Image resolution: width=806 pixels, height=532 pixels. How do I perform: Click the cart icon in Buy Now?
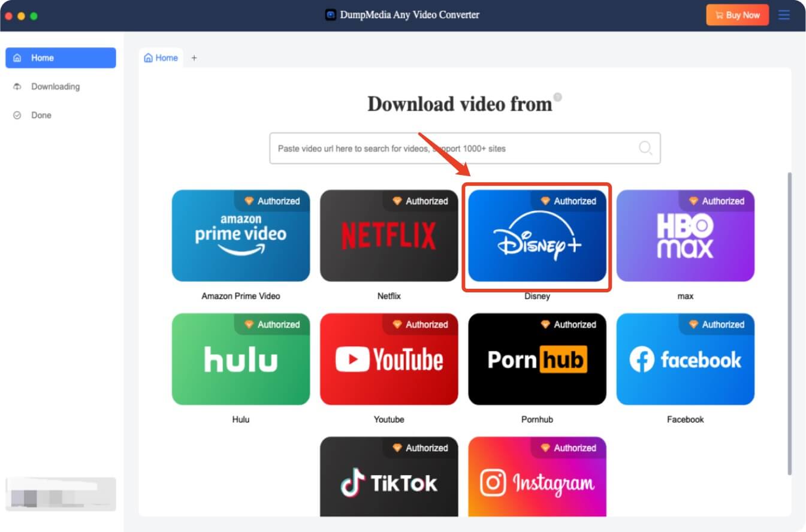(719, 15)
